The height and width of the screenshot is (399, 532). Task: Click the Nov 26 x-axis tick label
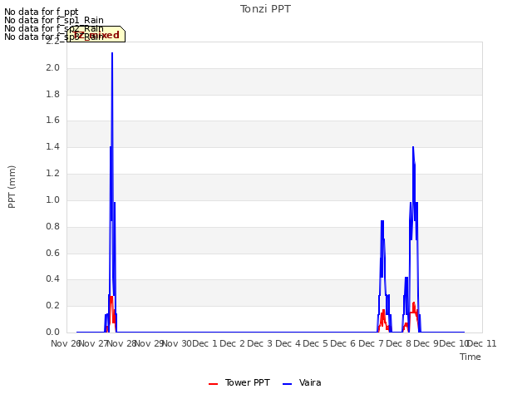[x=65, y=343]
